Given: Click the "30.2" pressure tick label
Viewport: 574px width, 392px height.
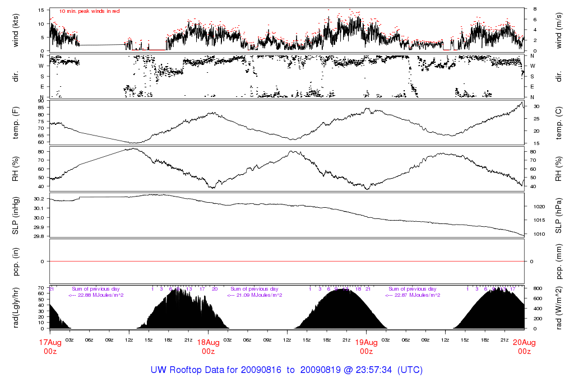Looking at the screenshot, I should click(39, 199).
